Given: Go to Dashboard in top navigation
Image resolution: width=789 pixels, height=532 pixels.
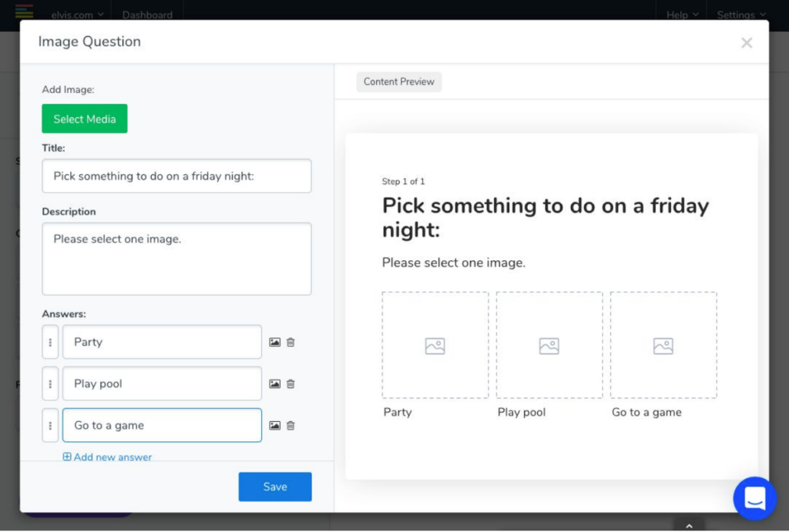Looking at the screenshot, I should click(147, 15).
